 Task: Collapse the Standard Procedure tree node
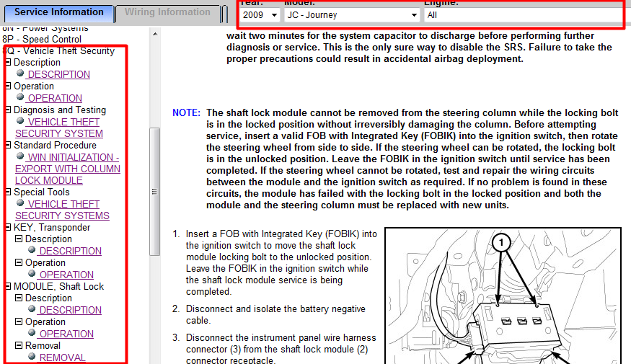click(x=8, y=145)
